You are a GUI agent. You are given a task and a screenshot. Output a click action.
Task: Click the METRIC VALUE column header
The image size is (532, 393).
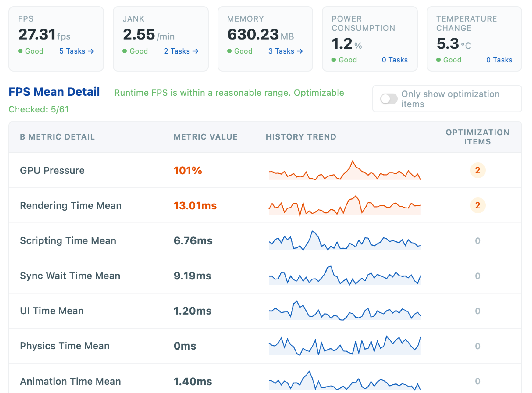pos(206,137)
